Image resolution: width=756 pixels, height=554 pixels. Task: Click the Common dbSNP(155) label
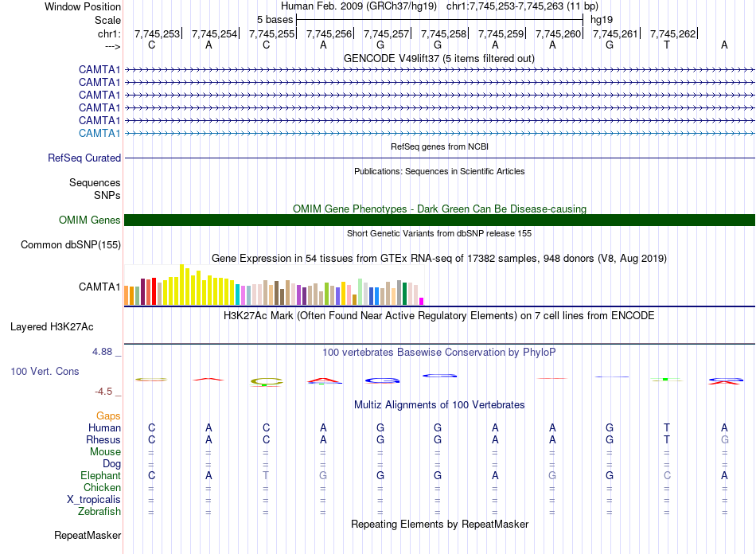click(70, 244)
